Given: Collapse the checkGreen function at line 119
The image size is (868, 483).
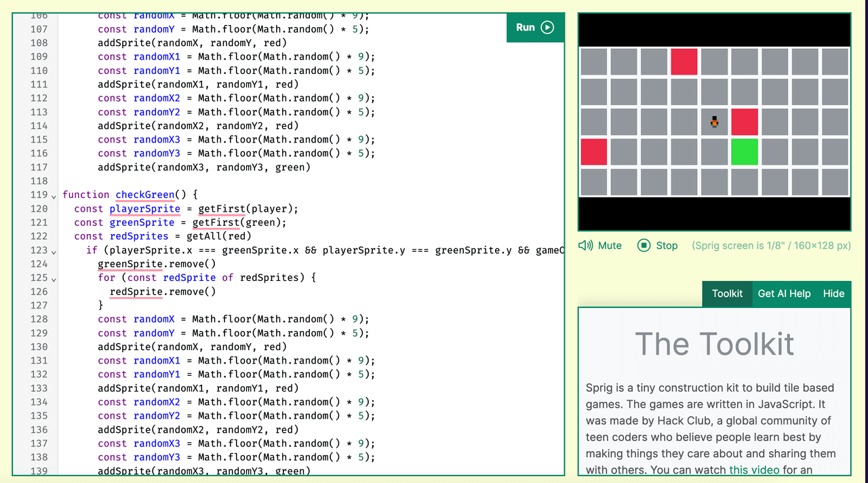Looking at the screenshot, I should (54, 195).
